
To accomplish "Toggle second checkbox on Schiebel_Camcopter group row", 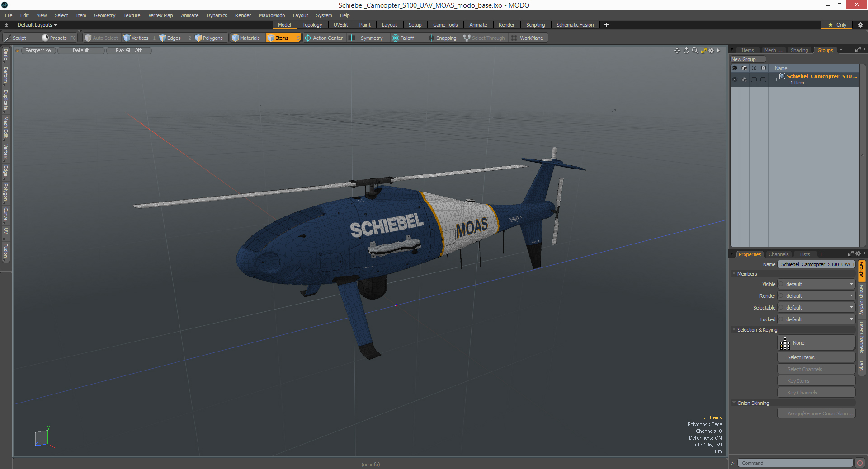I will [763, 80].
